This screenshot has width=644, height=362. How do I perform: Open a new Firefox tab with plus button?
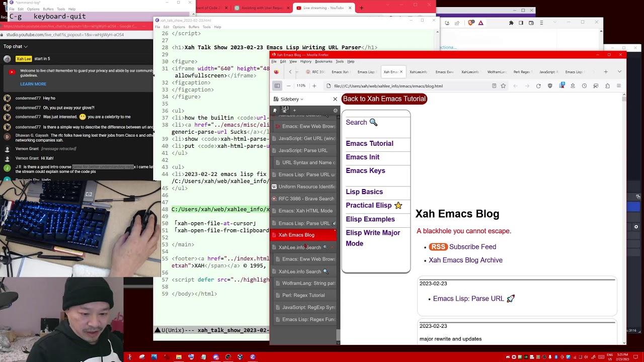tap(606, 72)
